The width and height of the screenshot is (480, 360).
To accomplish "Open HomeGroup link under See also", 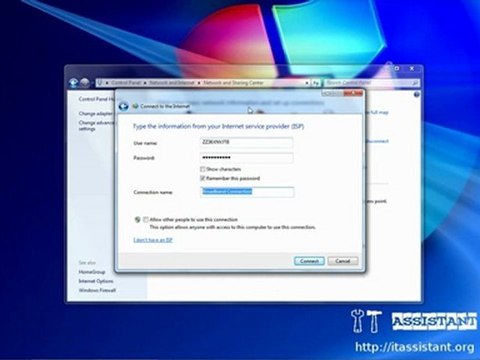I will tap(92, 272).
